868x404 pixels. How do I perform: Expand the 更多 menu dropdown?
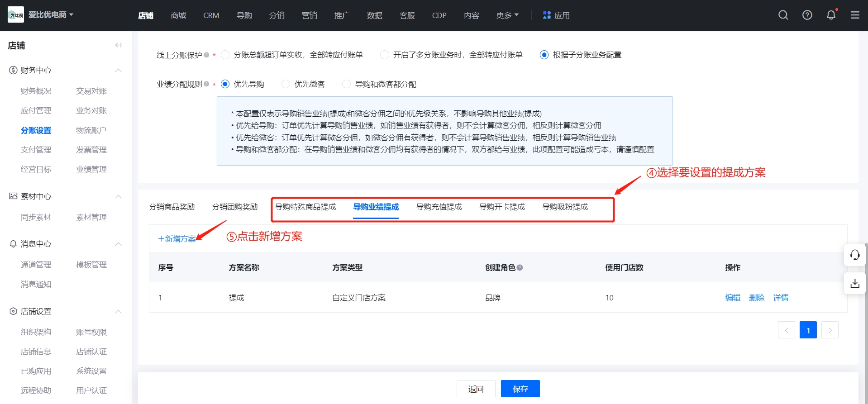(507, 15)
